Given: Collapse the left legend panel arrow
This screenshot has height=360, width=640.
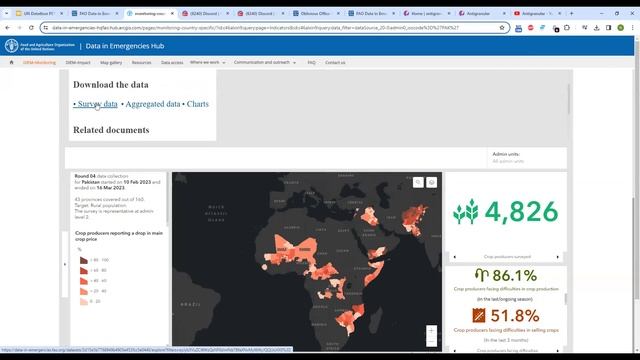Looking at the screenshot, I should pyautogui.click(x=64, y=264).
